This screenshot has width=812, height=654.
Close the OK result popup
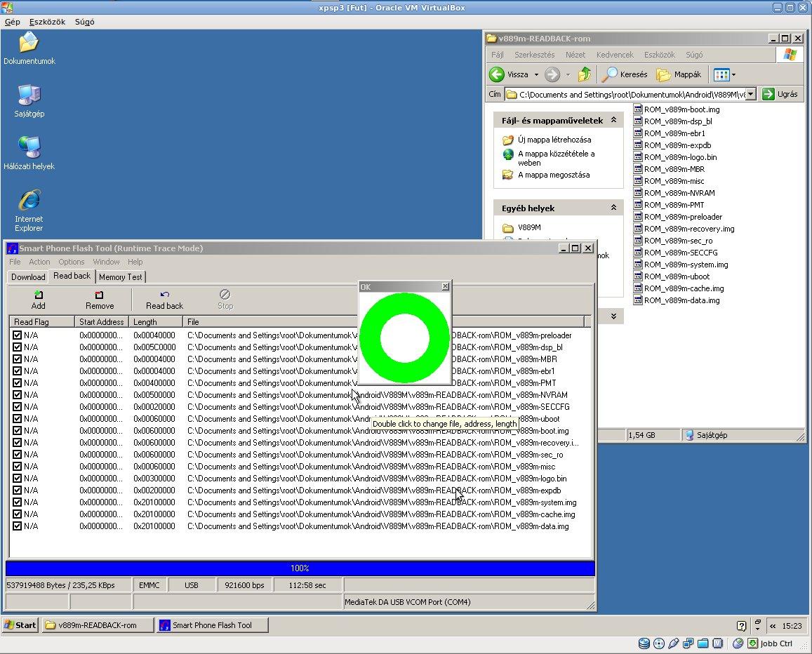[x=445, y=286]
